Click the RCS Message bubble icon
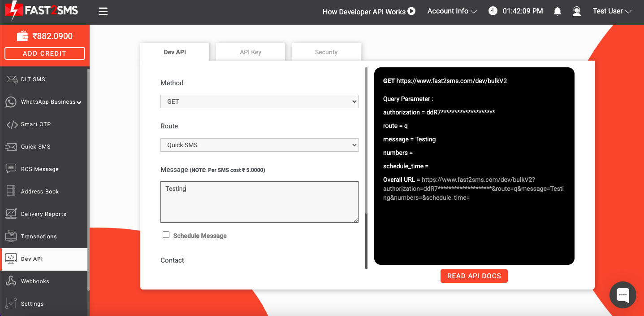This screenshot has height=316, width=644. [x=11, y=169]
